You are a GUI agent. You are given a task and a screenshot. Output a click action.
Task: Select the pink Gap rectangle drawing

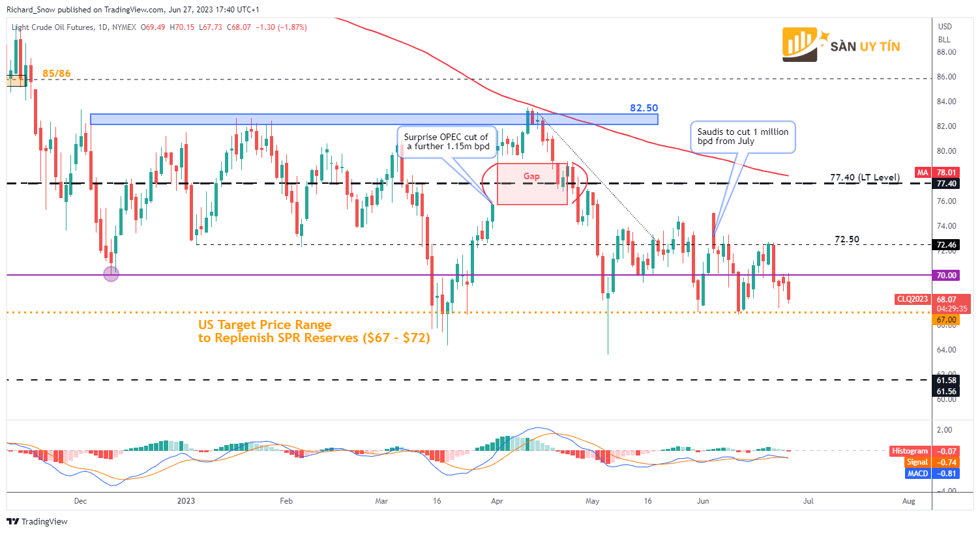coord(532,184)
